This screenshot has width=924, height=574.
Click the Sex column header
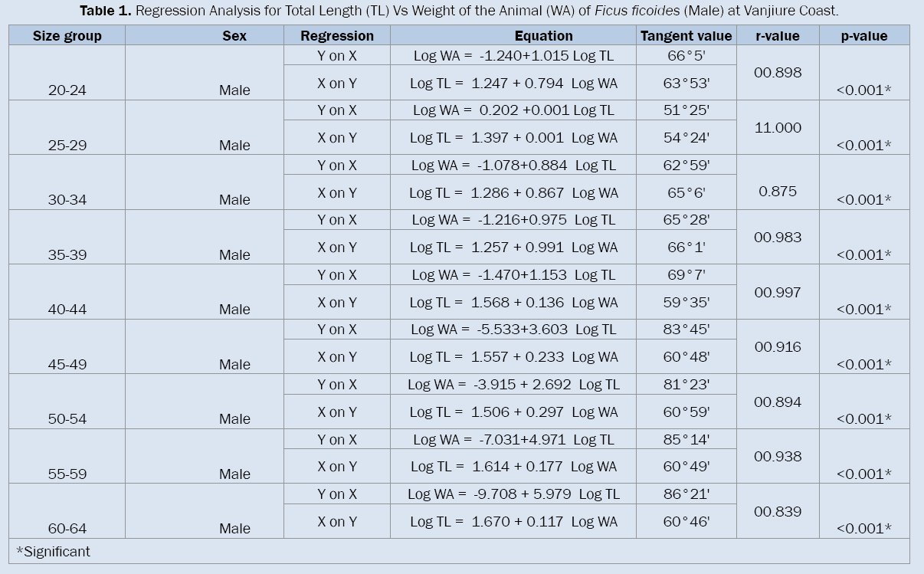pos(234,36)
